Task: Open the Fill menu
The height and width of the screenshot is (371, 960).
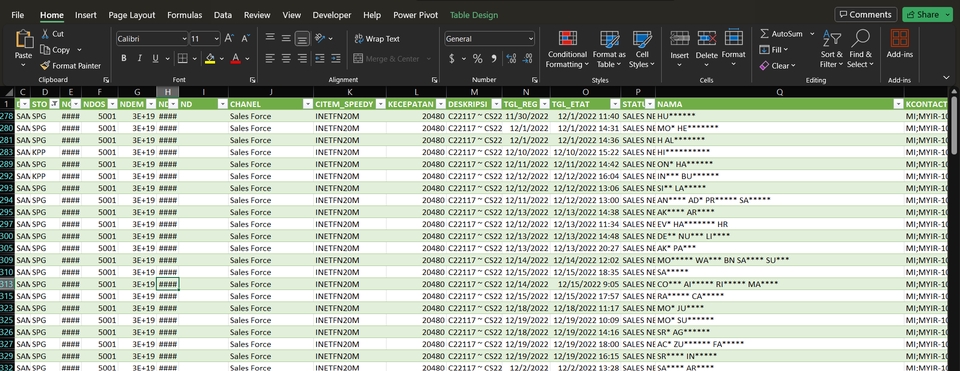Action: click(x=774, y=50)
